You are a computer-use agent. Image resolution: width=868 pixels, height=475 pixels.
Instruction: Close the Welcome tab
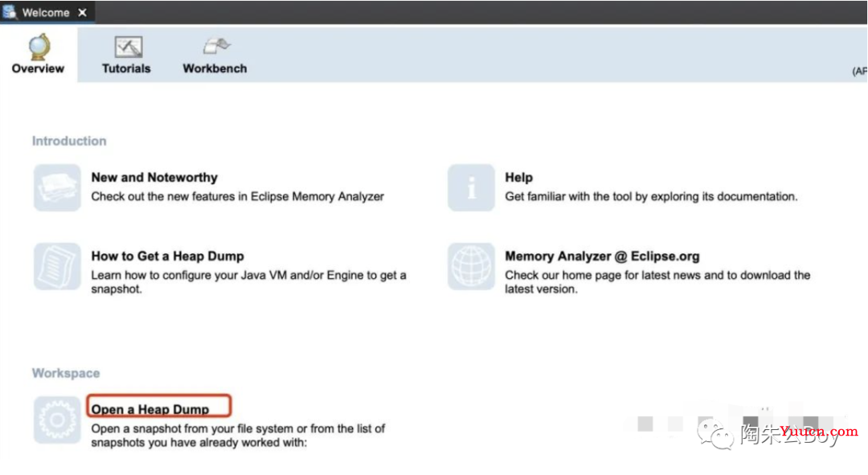tap(83, 12)
